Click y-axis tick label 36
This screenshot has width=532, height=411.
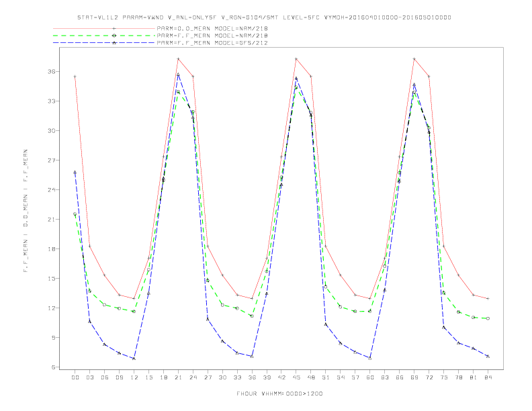tap(51, 72)
